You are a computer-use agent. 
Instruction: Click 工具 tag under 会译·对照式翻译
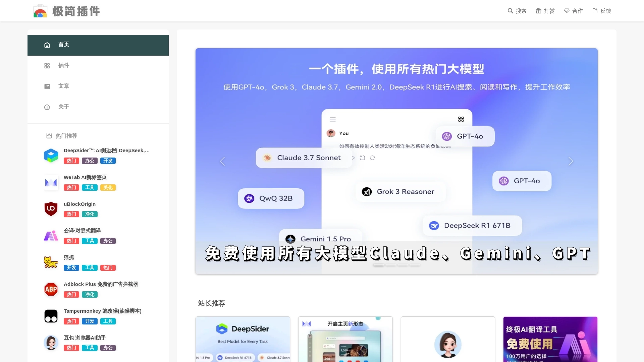[90, 241]
